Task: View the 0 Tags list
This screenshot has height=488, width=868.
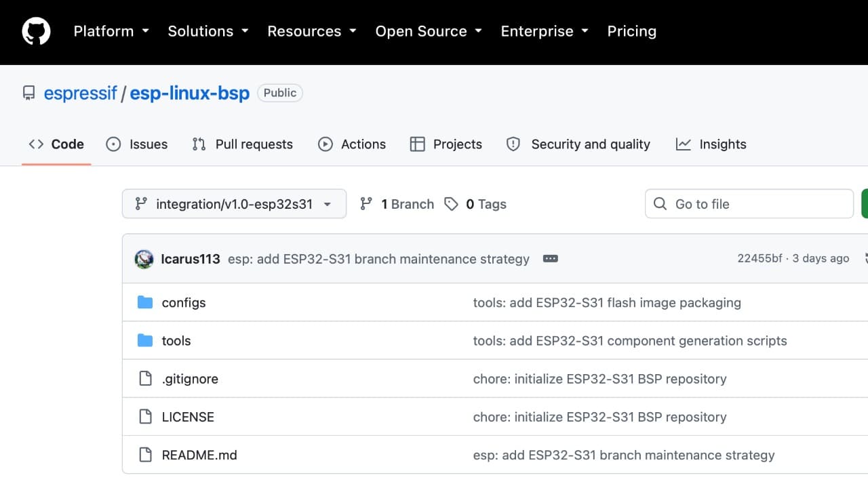Action: tap(475, 204)
